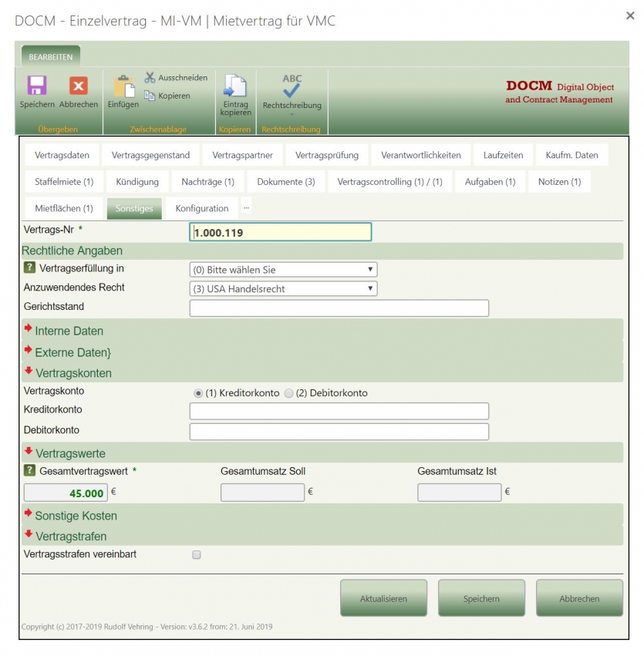Click the Speichern floppy disk icon
This screenshot has height=656, width=644.
tap(37, 86)
